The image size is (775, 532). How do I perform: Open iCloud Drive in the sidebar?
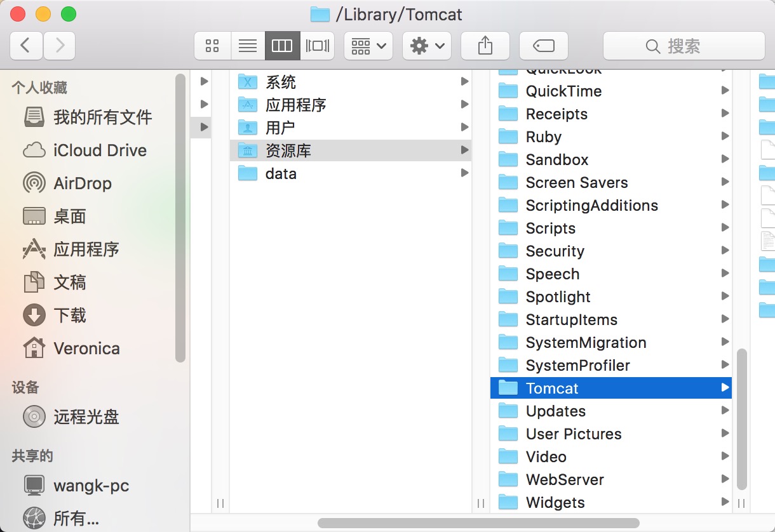pyautogui.click(x=84, y=150)
